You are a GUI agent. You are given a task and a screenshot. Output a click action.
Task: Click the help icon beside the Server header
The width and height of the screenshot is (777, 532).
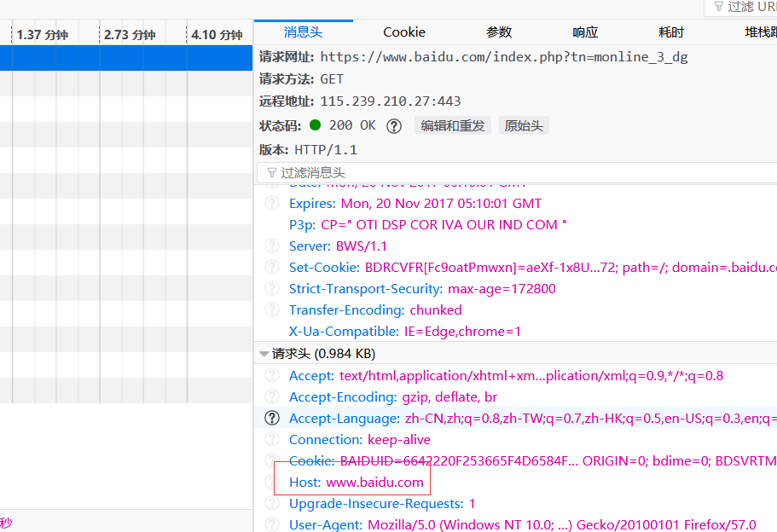(x=272, y=246)
